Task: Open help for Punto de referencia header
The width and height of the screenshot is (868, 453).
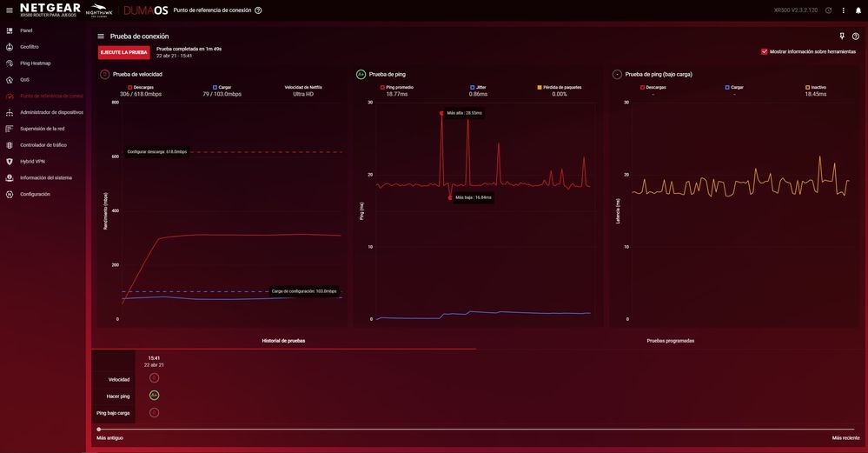Action: click(x=258, y=10)
